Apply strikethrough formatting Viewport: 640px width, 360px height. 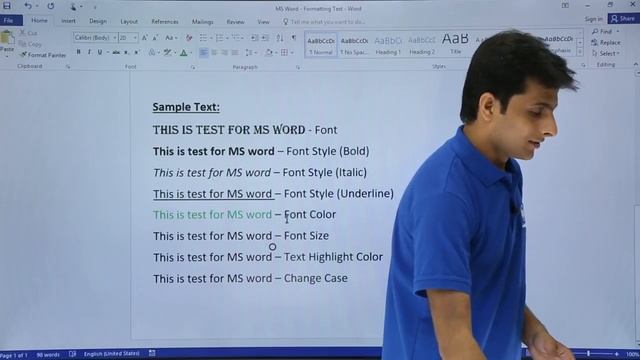(x=116, y=52)
